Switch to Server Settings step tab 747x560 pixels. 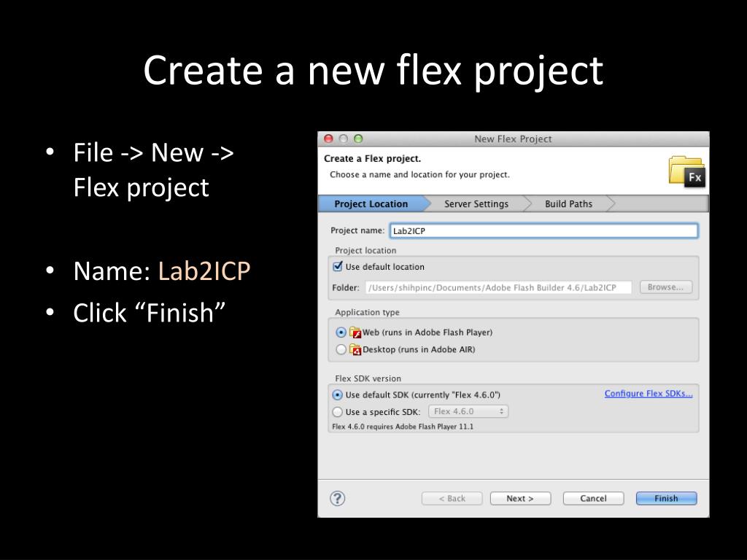[x=476, y=204]
